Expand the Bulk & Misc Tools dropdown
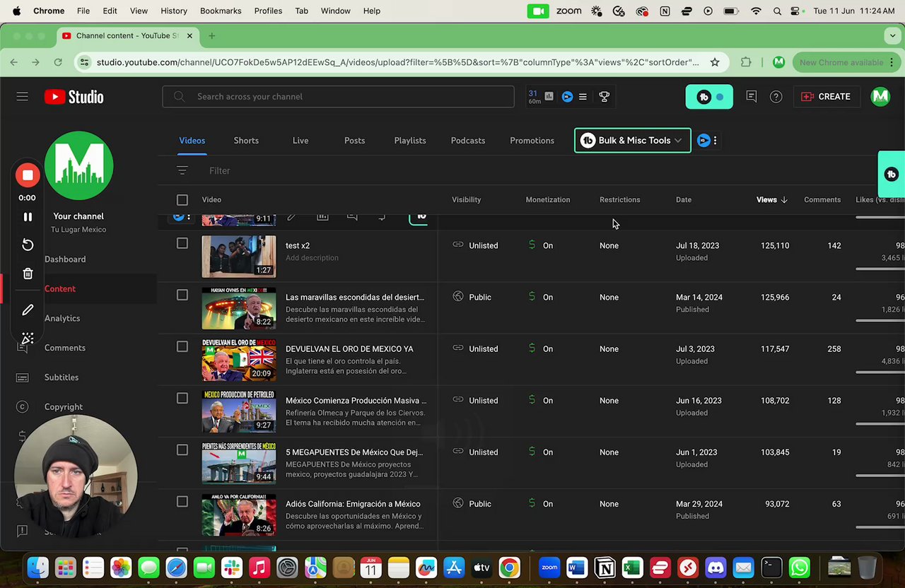 coord(633,141)
